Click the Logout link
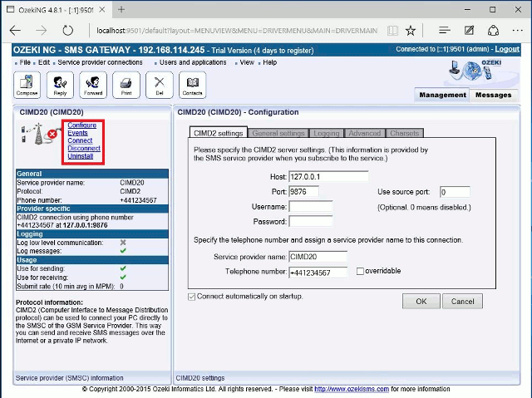 point(507,49)
